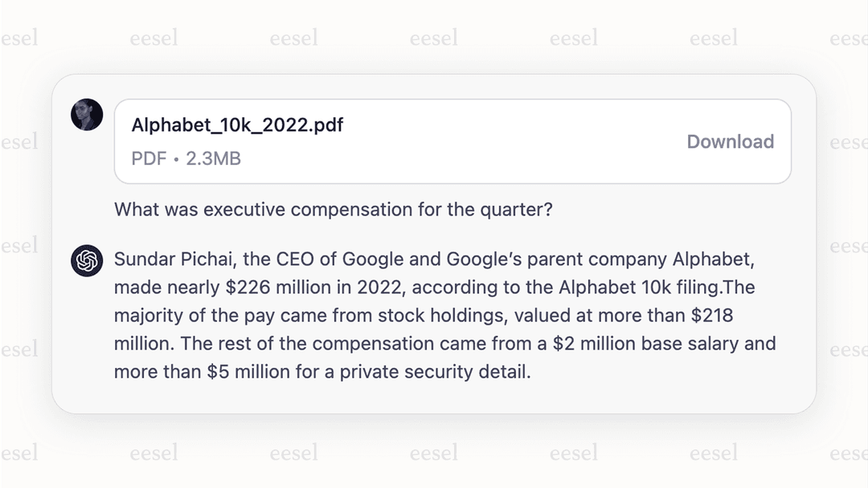Click the ChatGPT logo icon beside the response

87,260
